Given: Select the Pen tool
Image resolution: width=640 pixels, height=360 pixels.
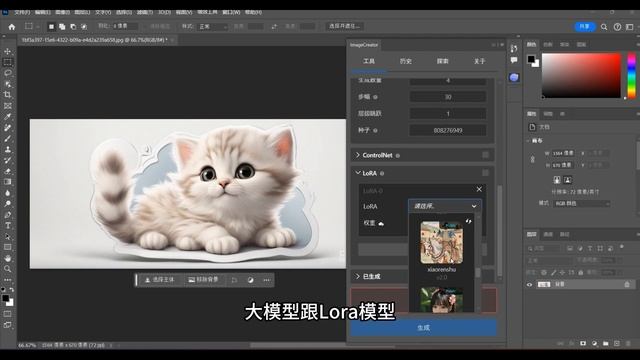Looking at the screenshot, I should pos(8,215).
